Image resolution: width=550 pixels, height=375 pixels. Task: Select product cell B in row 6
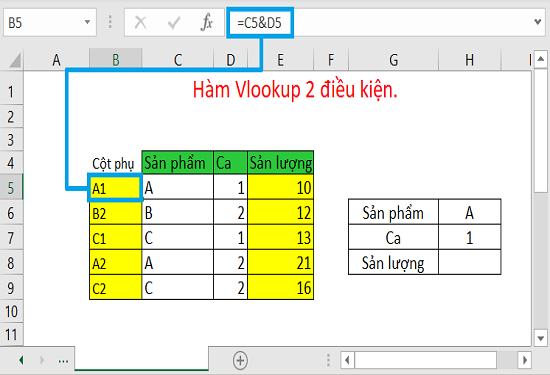click(177, 213)
